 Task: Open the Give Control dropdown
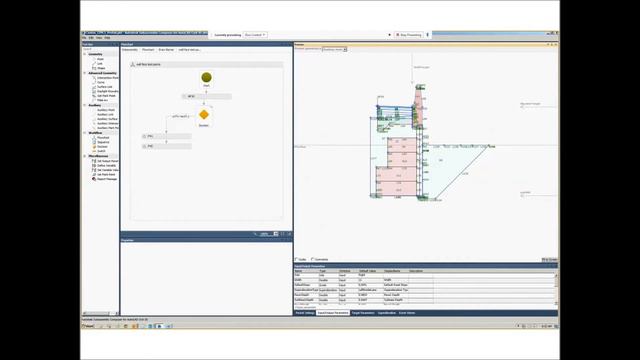pyautogui.click(x=255, y=35)
